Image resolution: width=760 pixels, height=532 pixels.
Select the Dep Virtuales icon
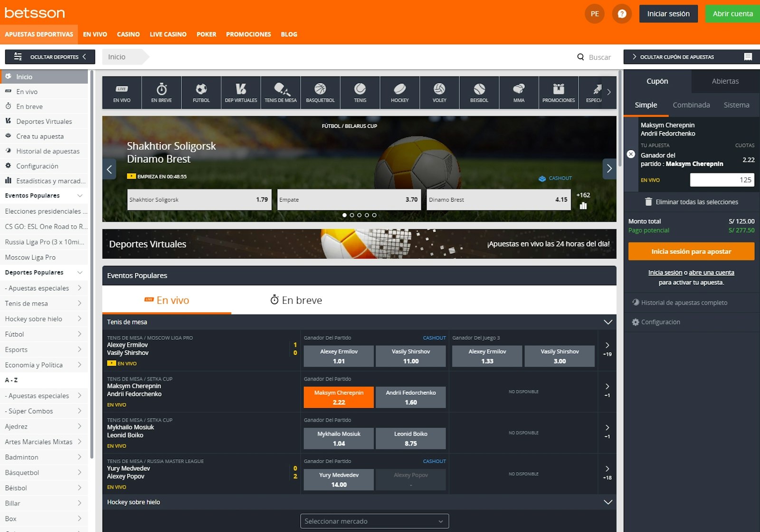(x=241, y=92)
